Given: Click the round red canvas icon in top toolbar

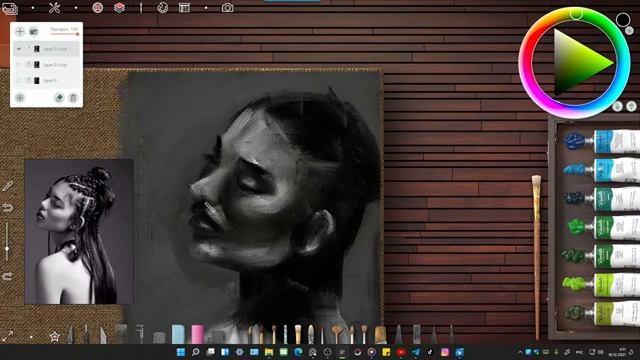Looking at the screenshot, I should click(98, 7).
